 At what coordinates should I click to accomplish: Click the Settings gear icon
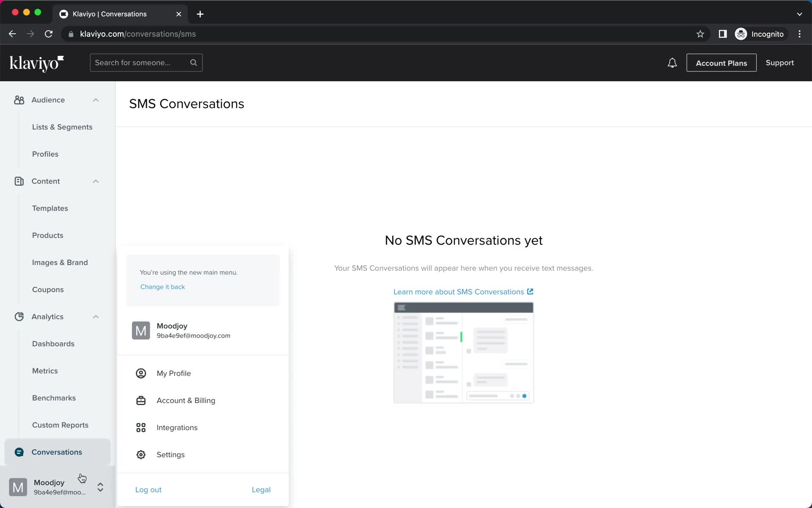pyautogui.click(x=141, y=455)
